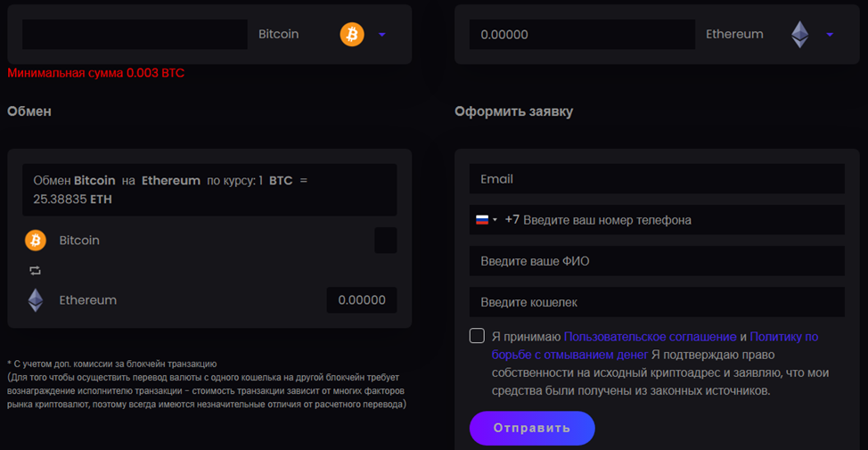Viewport: 868px width, 450px height.
Task: Click the Bitcoin icon in the exchange summary
Action: click(36, 241)
